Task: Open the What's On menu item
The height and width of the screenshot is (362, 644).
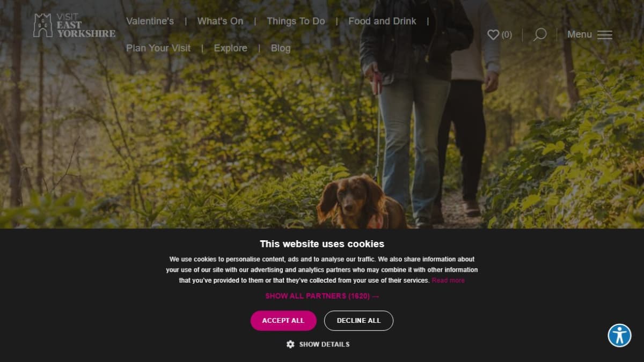Action: 220,21
